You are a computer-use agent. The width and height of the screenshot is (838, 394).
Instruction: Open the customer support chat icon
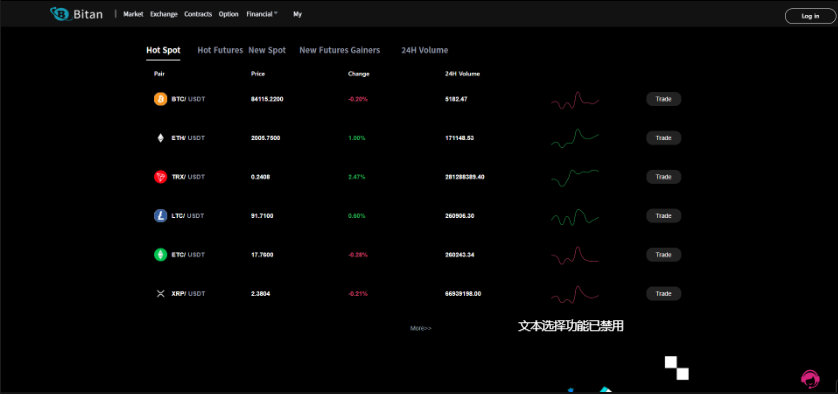(x=810, y=379)
